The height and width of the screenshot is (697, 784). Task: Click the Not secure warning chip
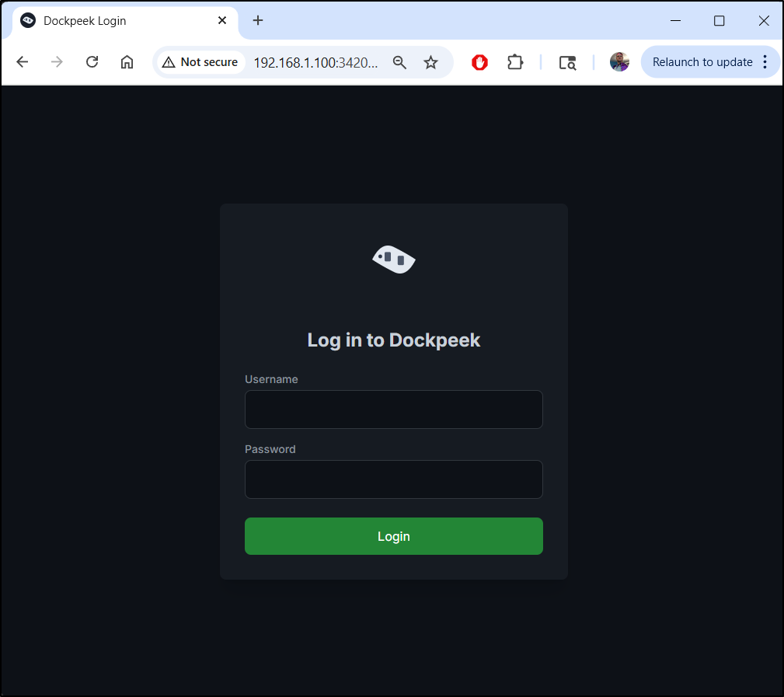(200, 62)
